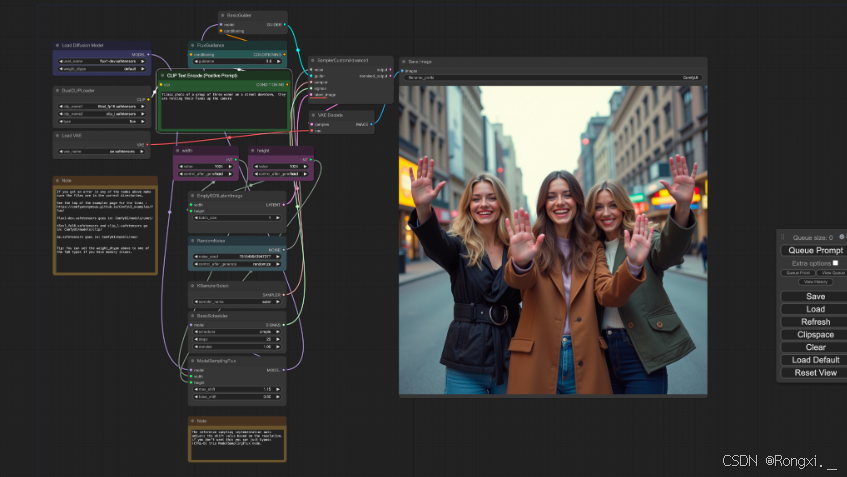Image resolution: width=847 pixels, height=477 pixels.
Task: Decrease the base_shift value in ModelSamplingFlux
Action: point(196,397)
